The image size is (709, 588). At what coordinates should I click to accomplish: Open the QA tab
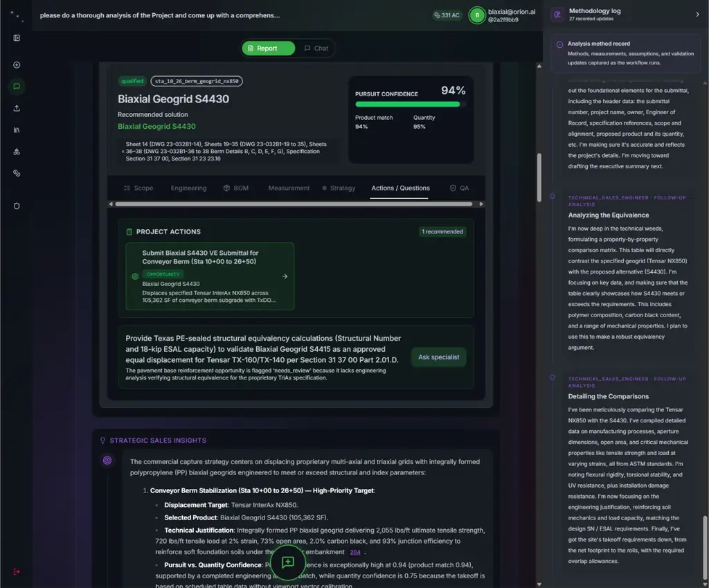coord(460,188)
